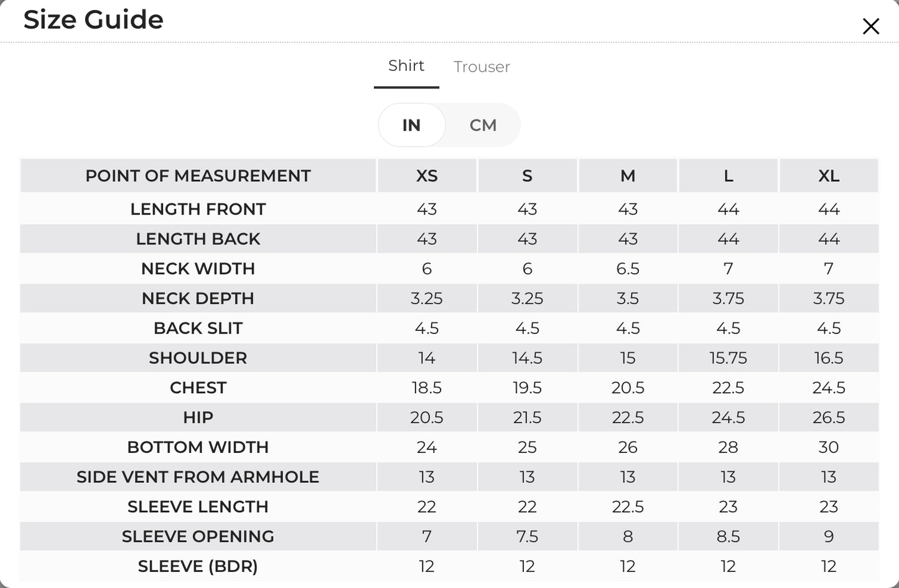Click the Bottom Width row label
This screenshot has width=899, height=588.
(198, 447)
